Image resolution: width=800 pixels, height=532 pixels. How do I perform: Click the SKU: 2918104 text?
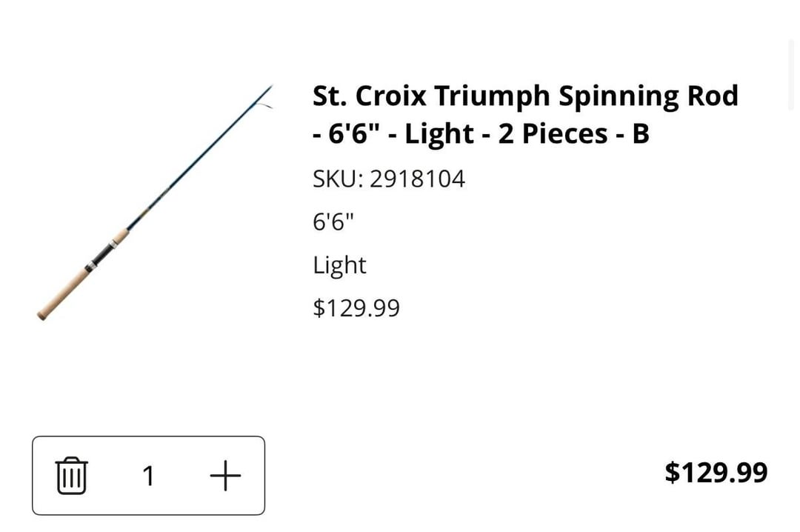[389, 179]
